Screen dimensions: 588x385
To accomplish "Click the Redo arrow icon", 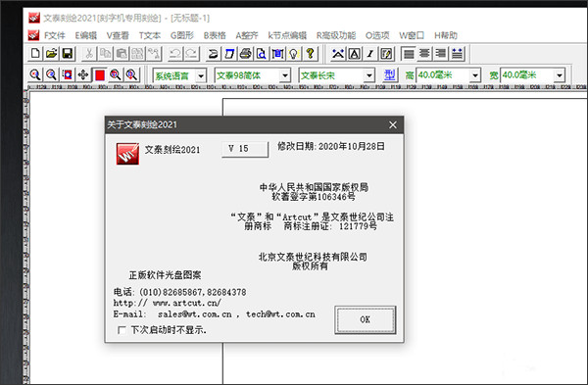I will [x=192, y=54].
